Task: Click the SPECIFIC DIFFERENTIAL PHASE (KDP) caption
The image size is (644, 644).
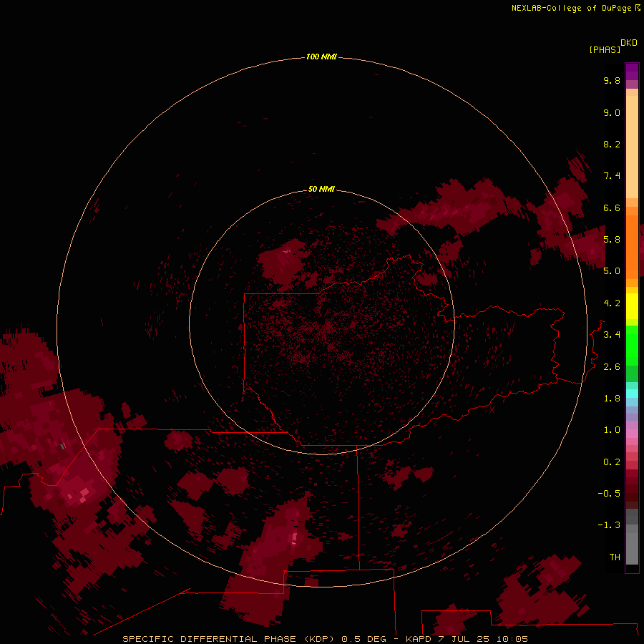Action: coord(230,639)
